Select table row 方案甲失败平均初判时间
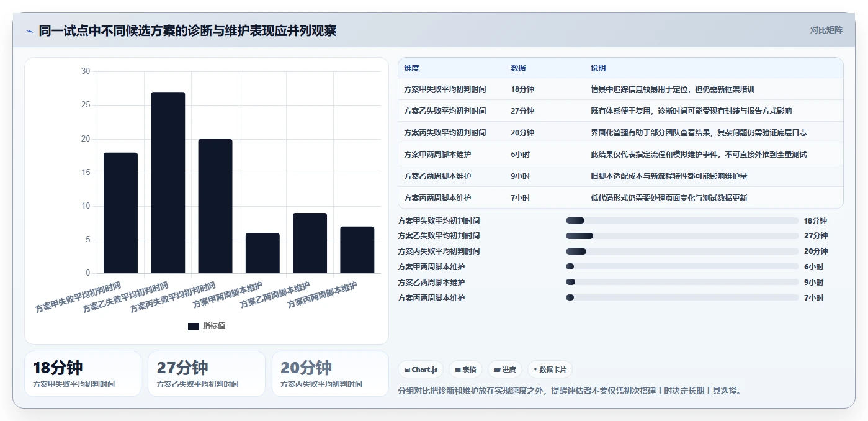Viewport: 868px width, 421px height. coord(620,89)
